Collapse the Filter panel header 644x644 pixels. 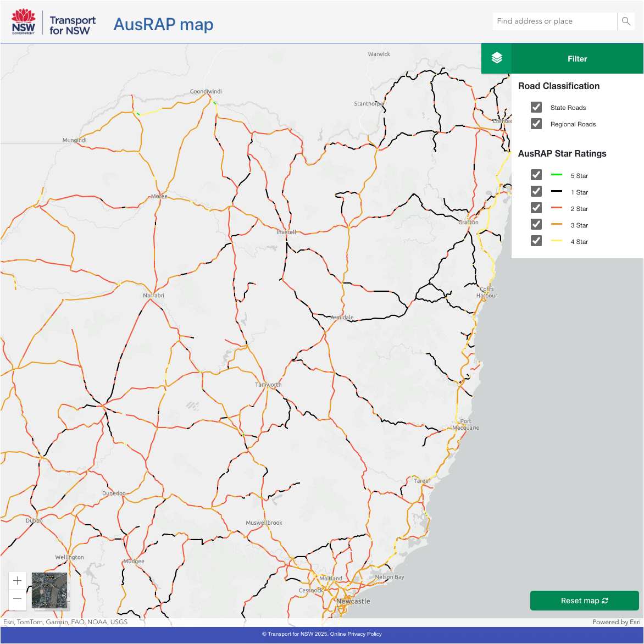click(x=577, y=59)
